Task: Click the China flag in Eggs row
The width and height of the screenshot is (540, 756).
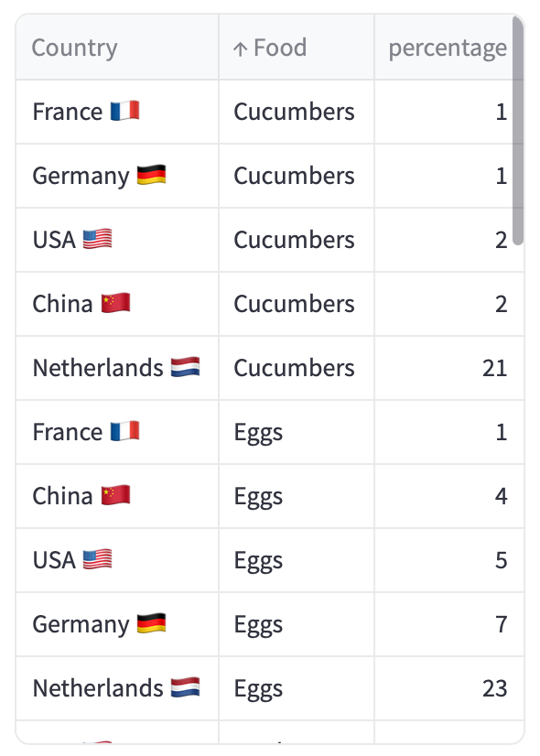Action: 115,495
